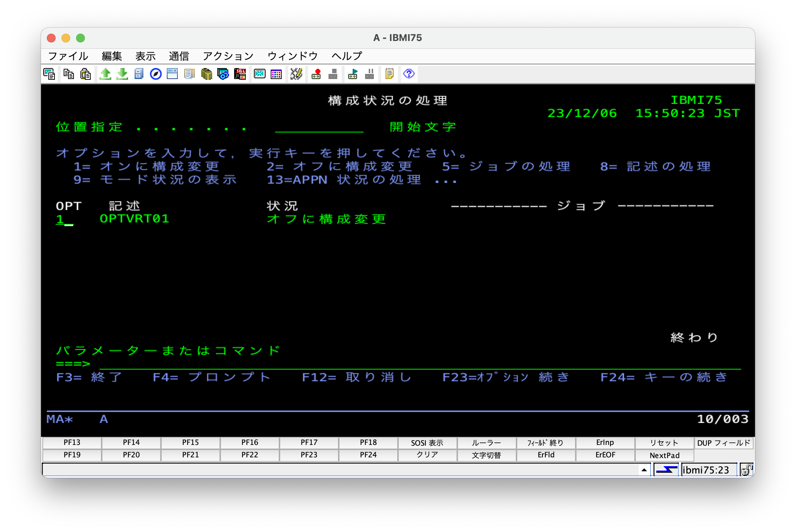This screenshot has height=532, width=796.
Task: Open the color mapping grid icon
Action: click(276, 74)
